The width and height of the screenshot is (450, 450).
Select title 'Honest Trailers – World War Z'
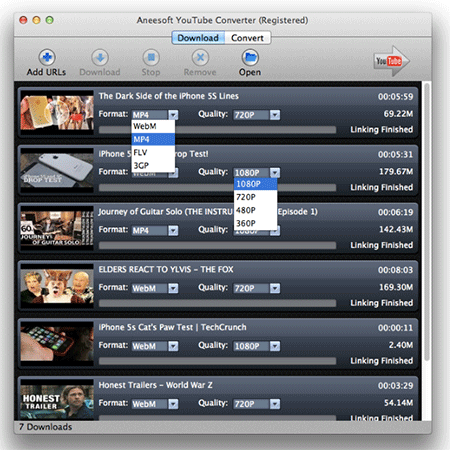(155, 385)
